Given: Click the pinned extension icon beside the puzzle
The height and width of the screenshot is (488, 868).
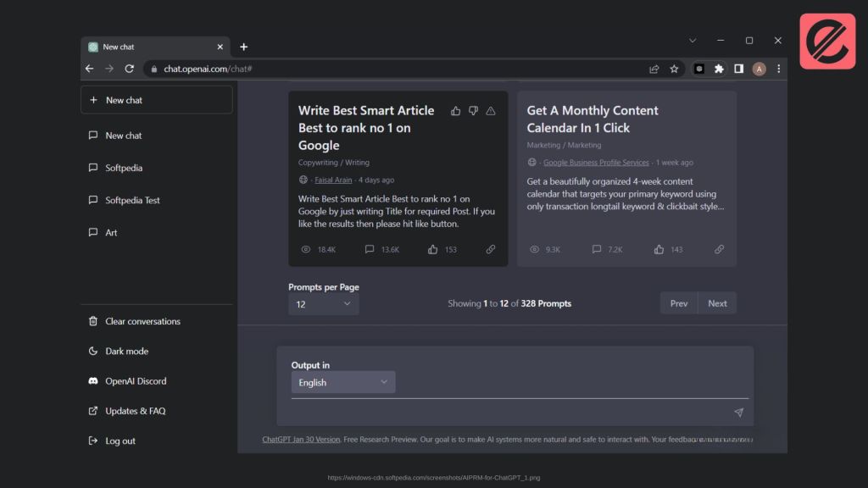Looking at the screenshot, I should tap(699, 69).
